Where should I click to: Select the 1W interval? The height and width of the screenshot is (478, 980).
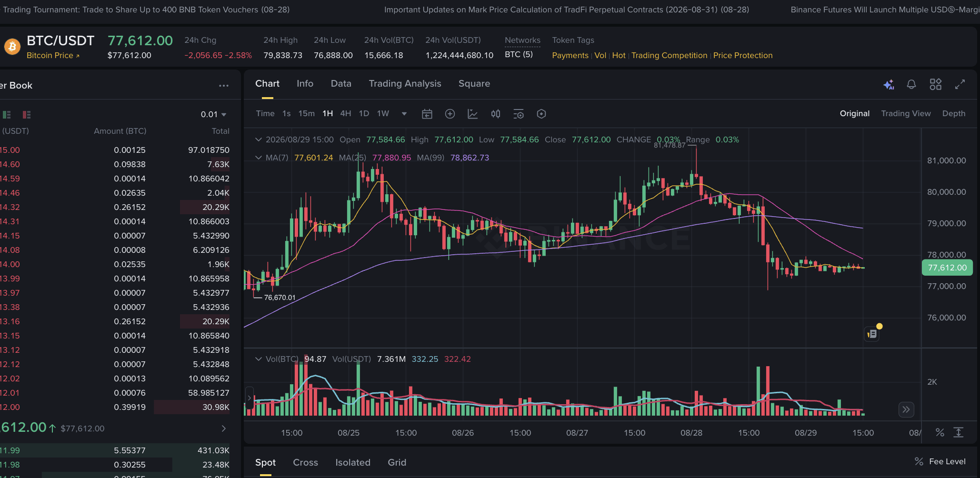click(383, 113)
